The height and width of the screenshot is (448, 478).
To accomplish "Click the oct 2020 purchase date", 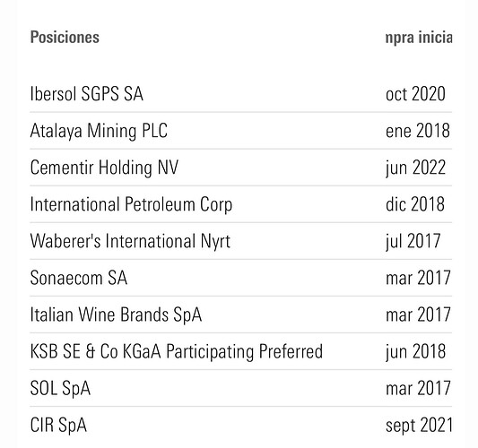I will coord(415,93).
